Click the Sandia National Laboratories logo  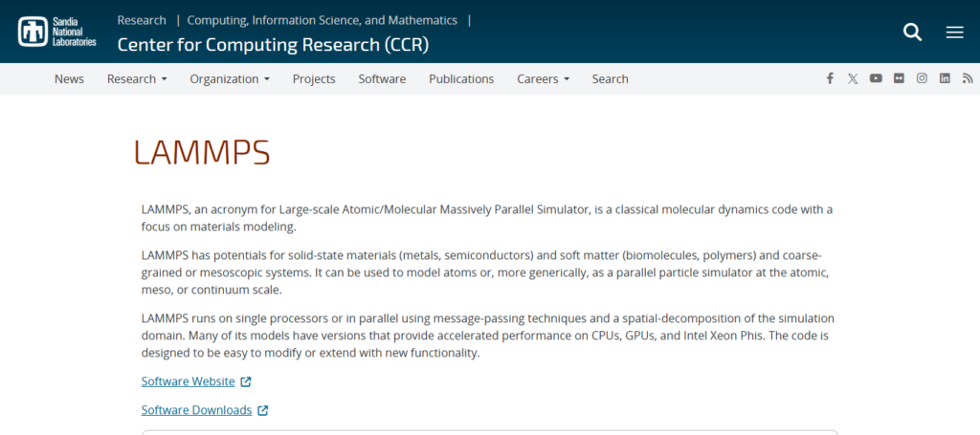point(57,32)
